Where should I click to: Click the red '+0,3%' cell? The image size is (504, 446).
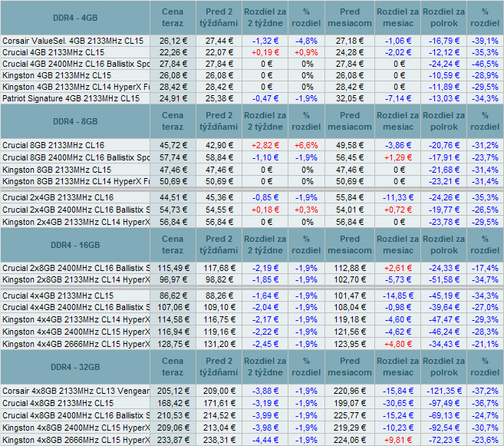tap(306, 210)
